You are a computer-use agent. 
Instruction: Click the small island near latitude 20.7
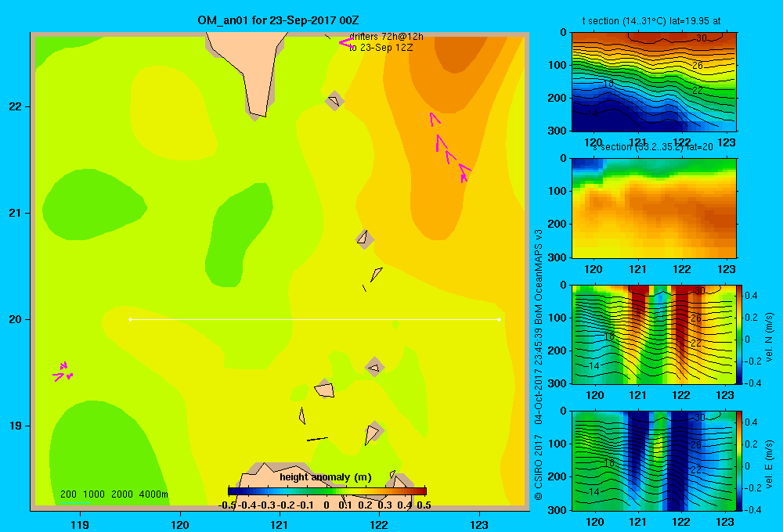(365, 239)
